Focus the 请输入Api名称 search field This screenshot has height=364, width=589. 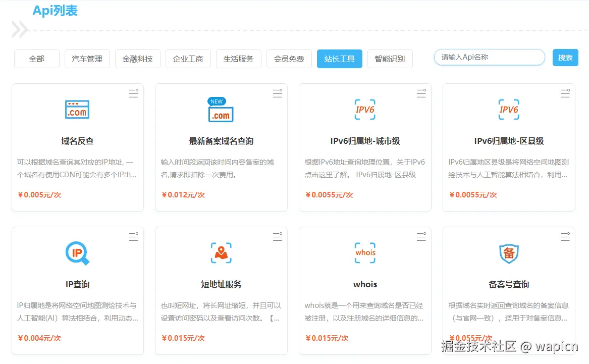coord(490,57)
